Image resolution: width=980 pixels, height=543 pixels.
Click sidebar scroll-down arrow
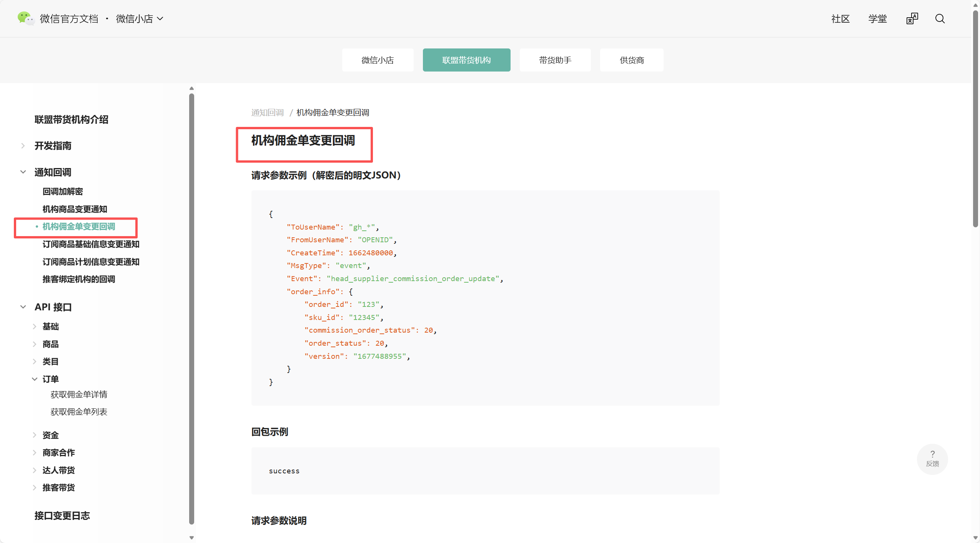(191, 538)
